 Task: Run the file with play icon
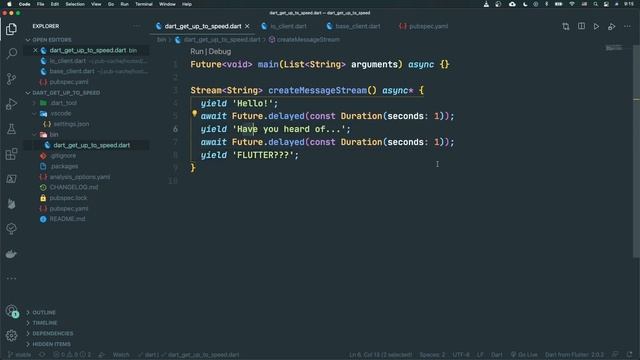point(596,27)
